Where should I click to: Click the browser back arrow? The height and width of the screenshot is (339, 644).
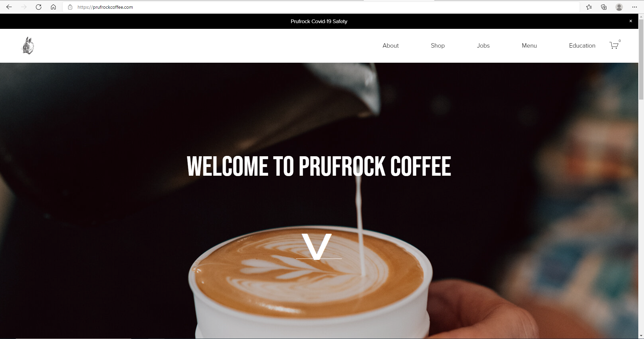pyautogui.click(x=9, y=7)
